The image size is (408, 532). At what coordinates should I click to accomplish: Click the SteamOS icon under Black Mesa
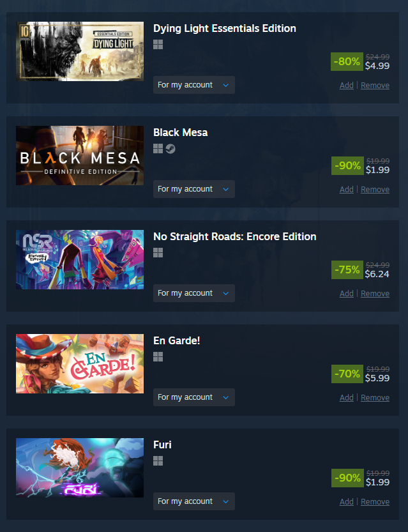coord(170,149)
